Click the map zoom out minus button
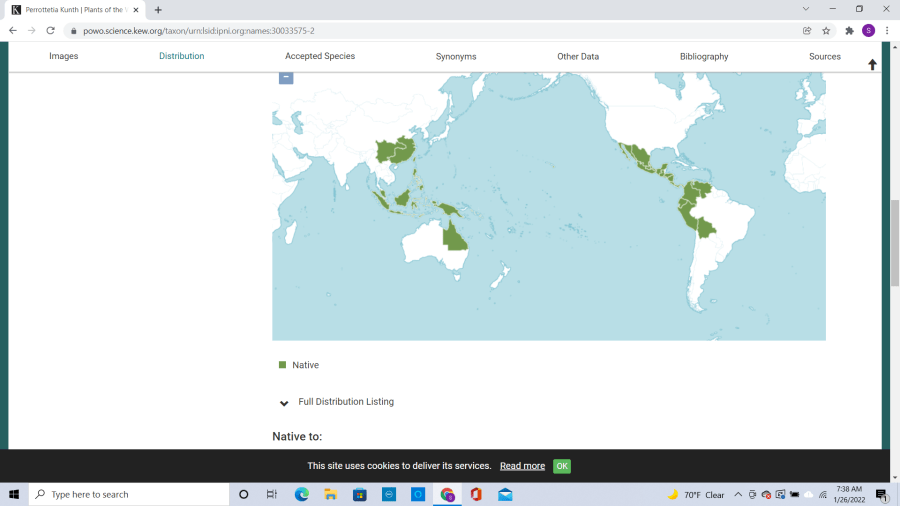Screen dimensions: 900x506 pyautogui.click(x=286, y=77)
